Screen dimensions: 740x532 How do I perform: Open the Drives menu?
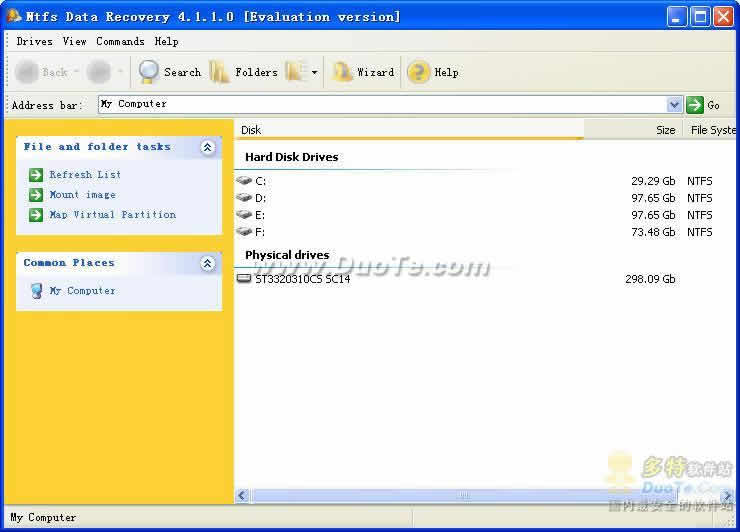(34, 42)
